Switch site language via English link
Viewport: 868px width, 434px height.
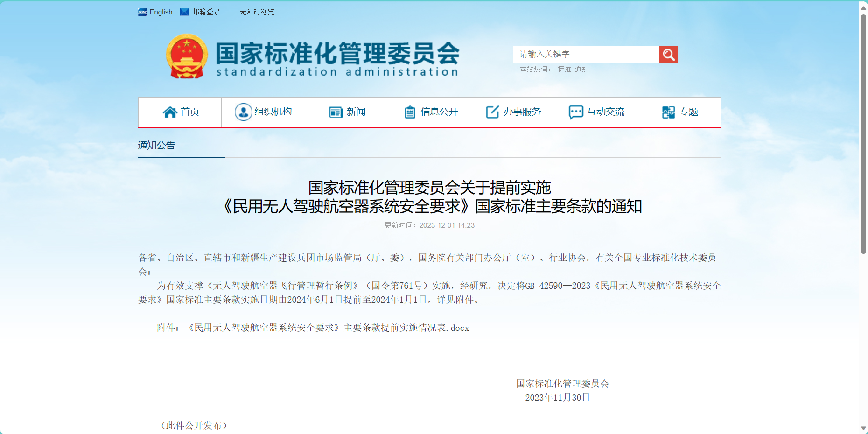click(161, 12)
